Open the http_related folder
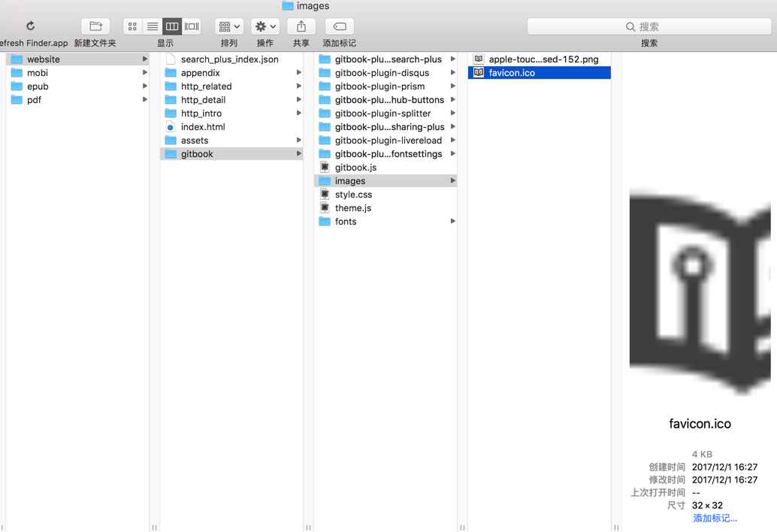The height and width of the screenshot is (532, 777). (231, 86)
